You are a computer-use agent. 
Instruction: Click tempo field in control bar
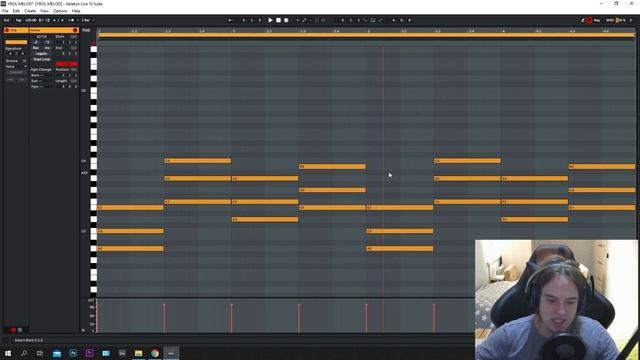tap(31, 20)
